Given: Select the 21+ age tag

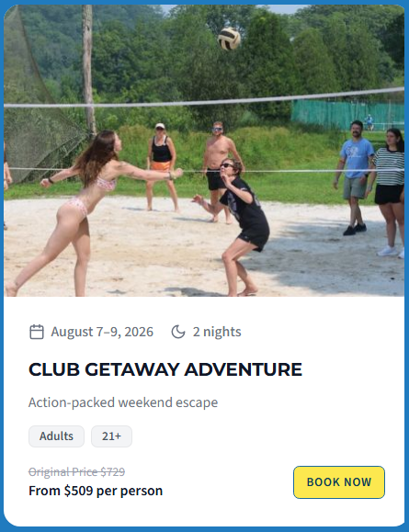Looking at the screenshot, I should tap(111, 436).
